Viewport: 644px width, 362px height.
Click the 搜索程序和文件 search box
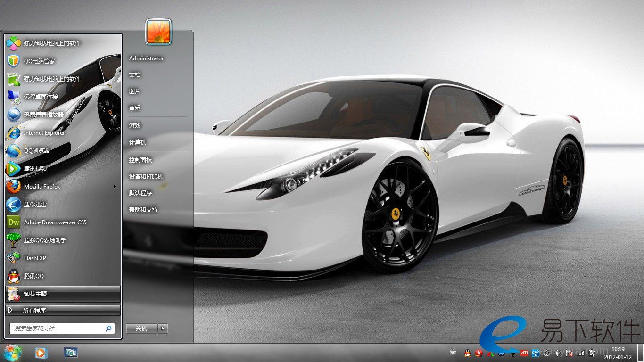(x=58, y=328)
